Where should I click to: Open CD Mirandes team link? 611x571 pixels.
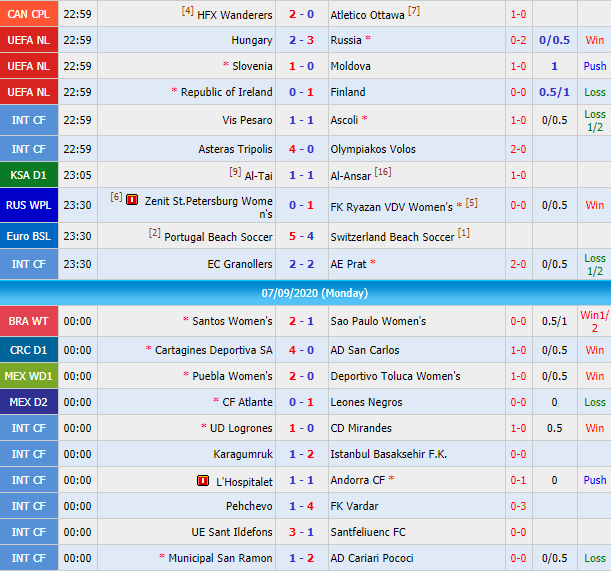pyautogui.click(x=361, y=428)
